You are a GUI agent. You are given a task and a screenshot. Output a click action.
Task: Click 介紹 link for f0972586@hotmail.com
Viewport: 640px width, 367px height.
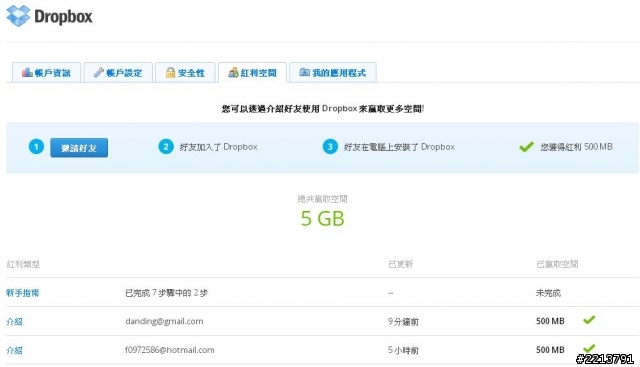[x=14, y=350]
